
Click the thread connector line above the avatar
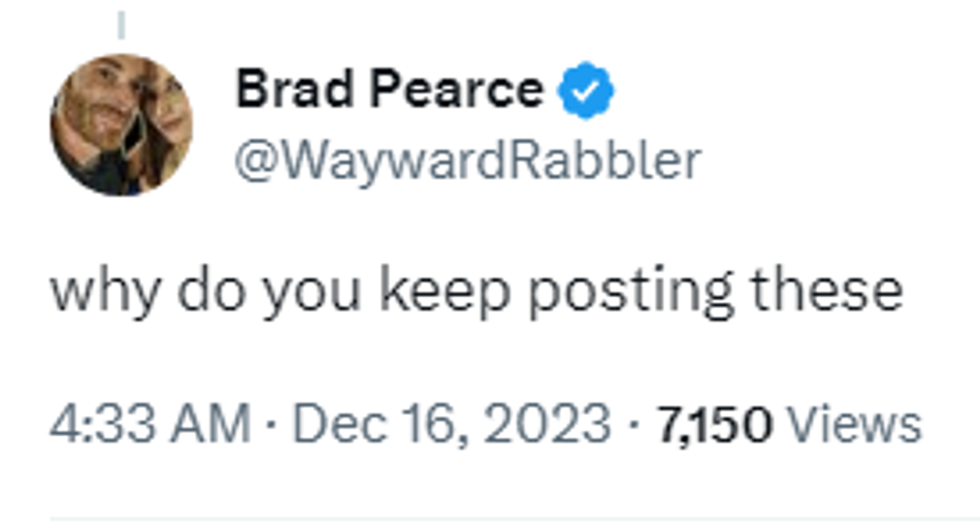[x=121, y=25]
